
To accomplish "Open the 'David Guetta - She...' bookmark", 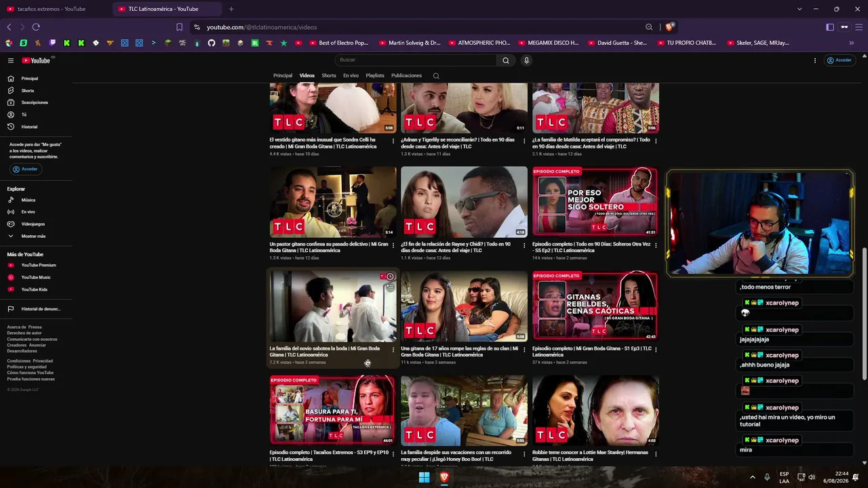I will (617, 43).
